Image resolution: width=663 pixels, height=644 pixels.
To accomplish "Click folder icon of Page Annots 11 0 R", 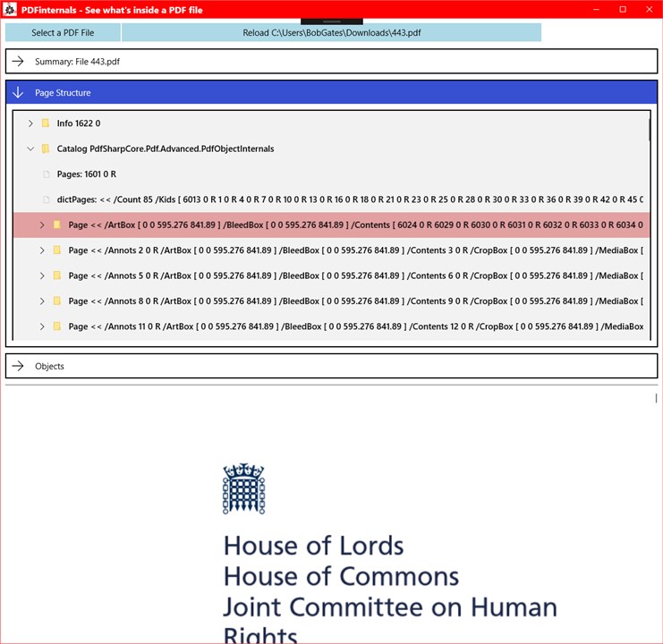I will point(56,326).
